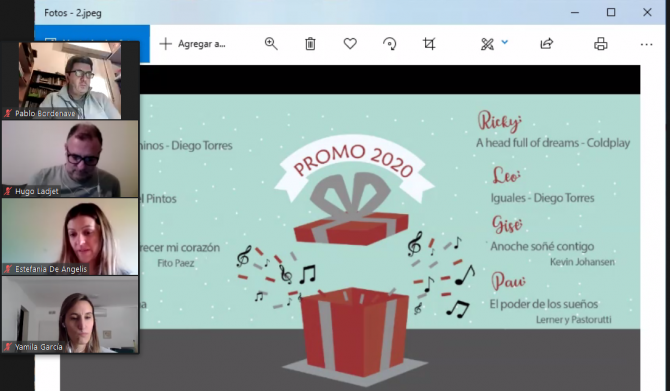This screenshot has width=670, height=391.
Task: Select Estefania De Angelis's video thumbnail
Action: click(70, 236)
